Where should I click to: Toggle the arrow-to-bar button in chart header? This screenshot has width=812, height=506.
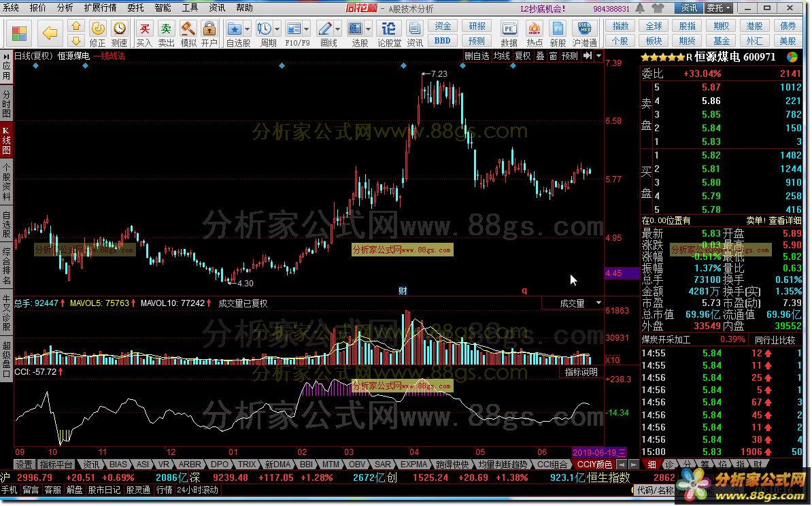(588, 56)
